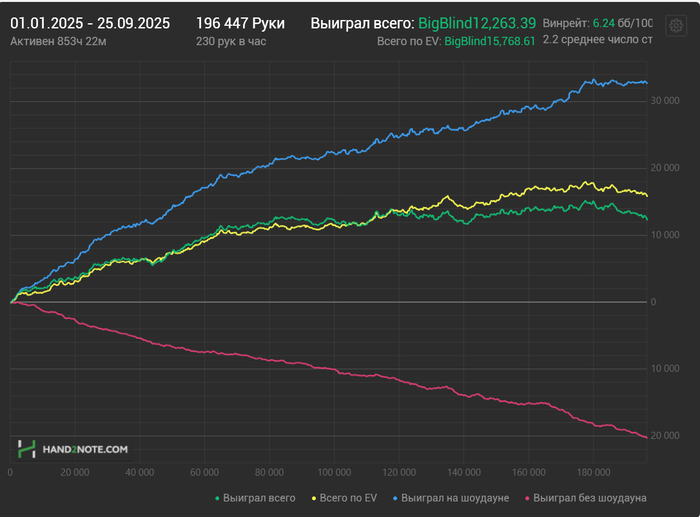Click the '2.2 среднее число' stat text
Viewport: 700px width, 517px height.
click(x=597, y=40)
